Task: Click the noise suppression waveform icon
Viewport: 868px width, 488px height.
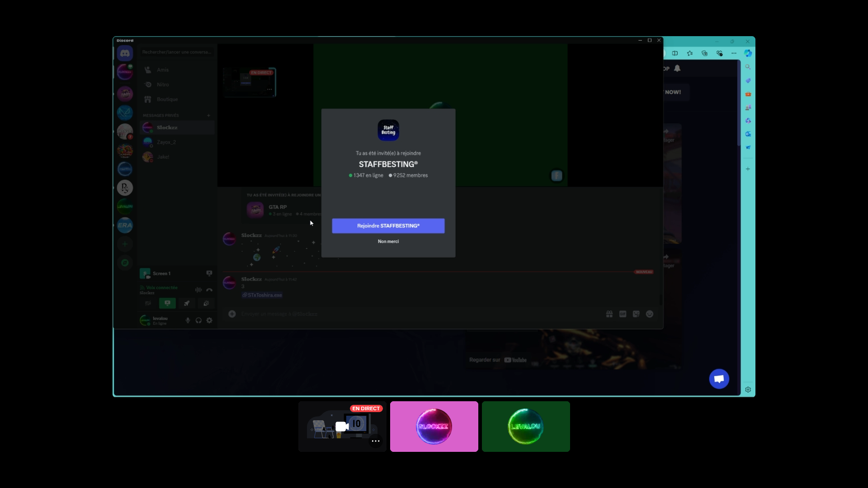Action: coord(198,290)
